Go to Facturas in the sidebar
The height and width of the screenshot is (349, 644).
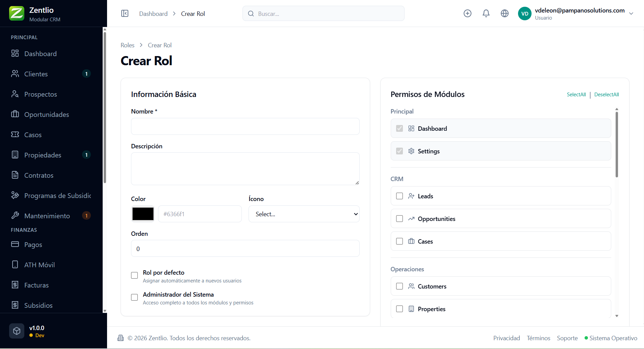pyautogui.click(x=36, y=285)
